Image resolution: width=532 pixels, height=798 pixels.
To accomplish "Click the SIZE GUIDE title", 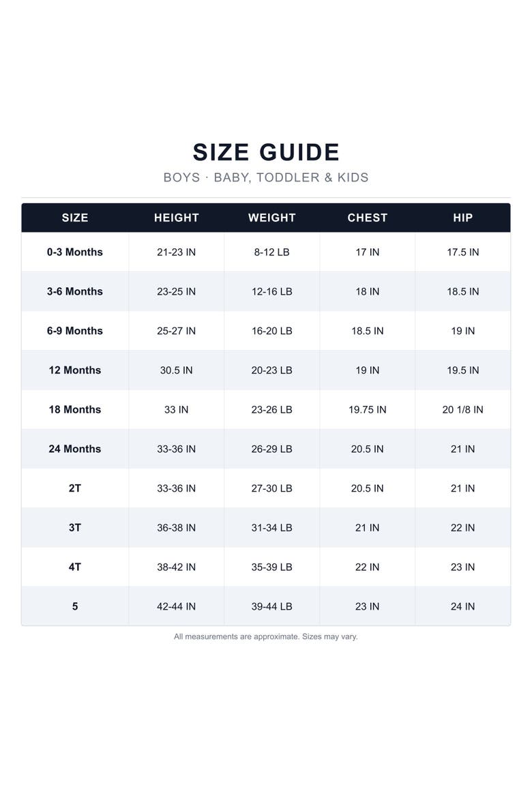I will [266, 152].
